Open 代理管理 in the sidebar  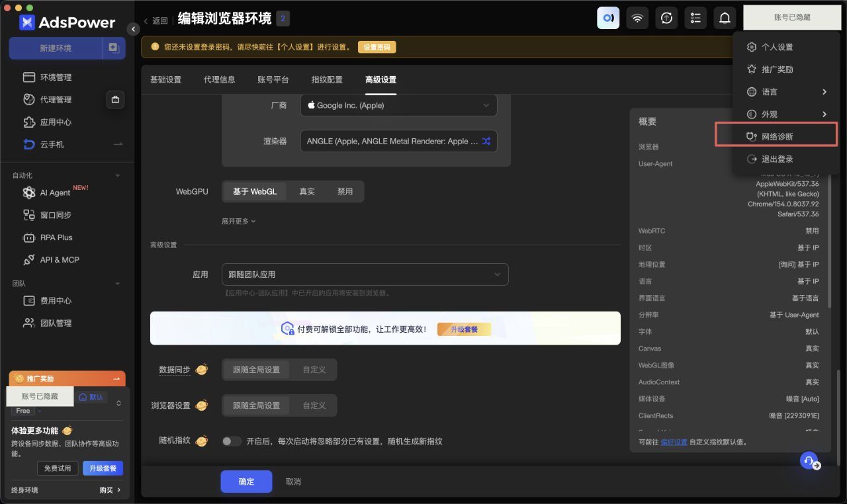click(56, 100)
